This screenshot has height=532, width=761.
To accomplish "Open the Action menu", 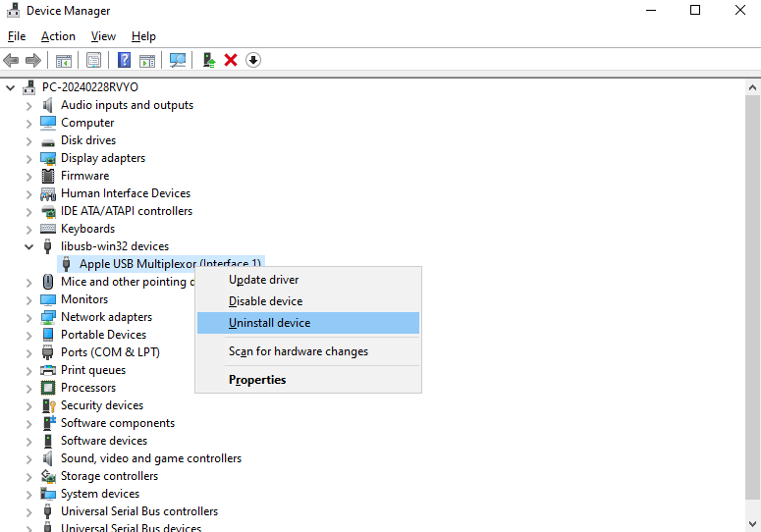I will [x=58, y=36].
